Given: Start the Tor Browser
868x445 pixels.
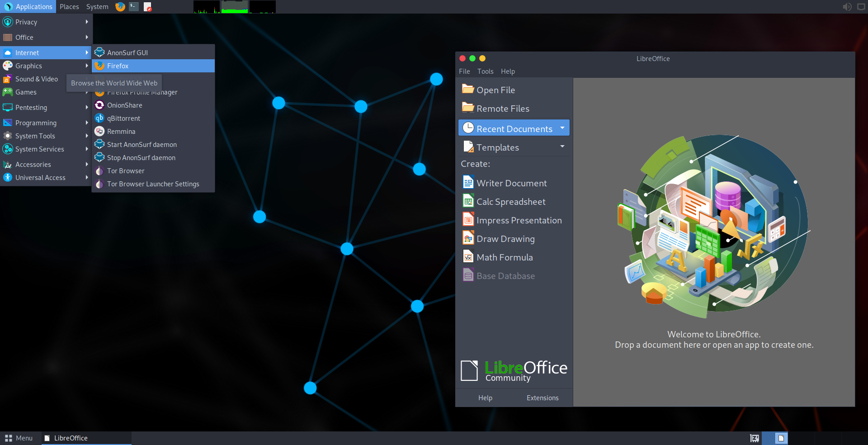Looking at the screenshot, I should point(126,170).
